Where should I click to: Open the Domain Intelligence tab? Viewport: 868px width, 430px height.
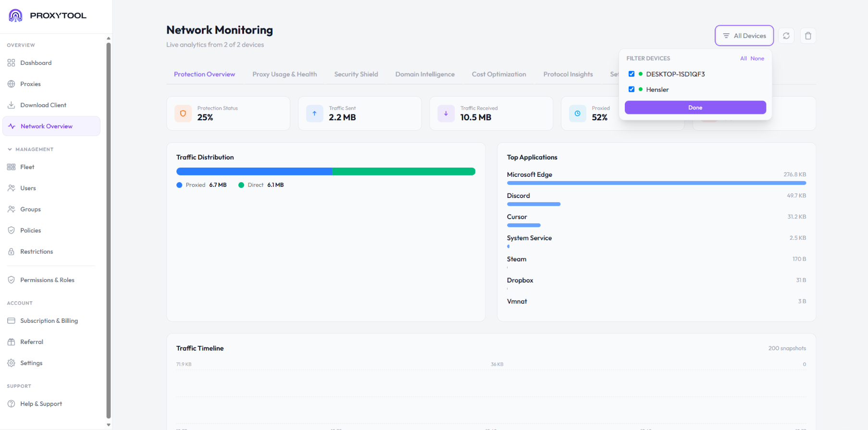point(425,74)
